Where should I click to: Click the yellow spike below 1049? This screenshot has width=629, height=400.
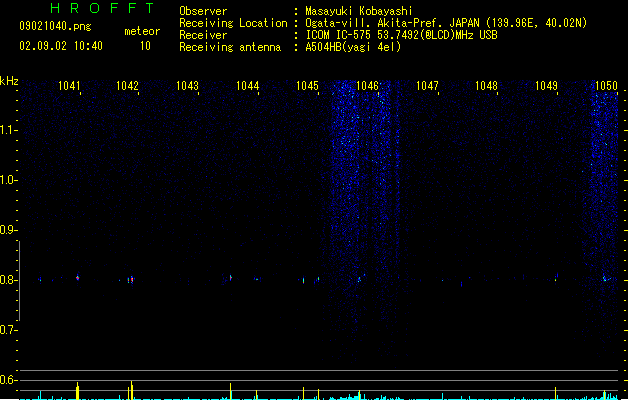click(x=556, y=393)
